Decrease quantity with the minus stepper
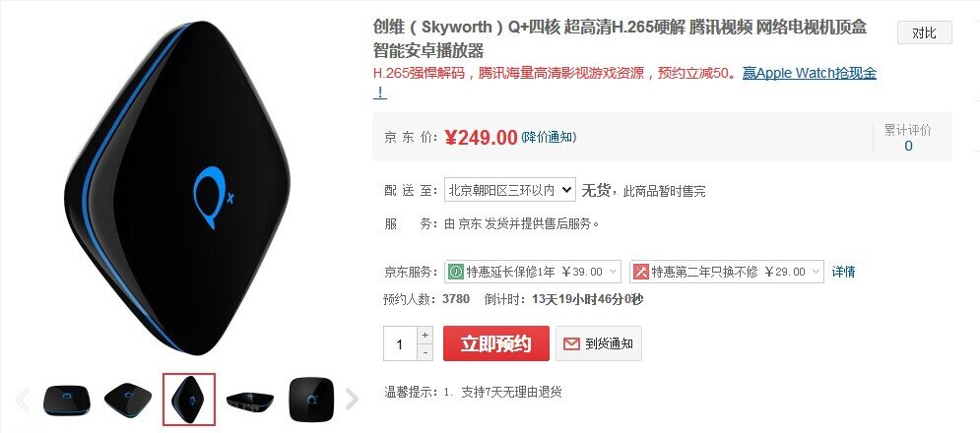Image resolution: width=980 pixels, height=433 pixels. point(425,352)
